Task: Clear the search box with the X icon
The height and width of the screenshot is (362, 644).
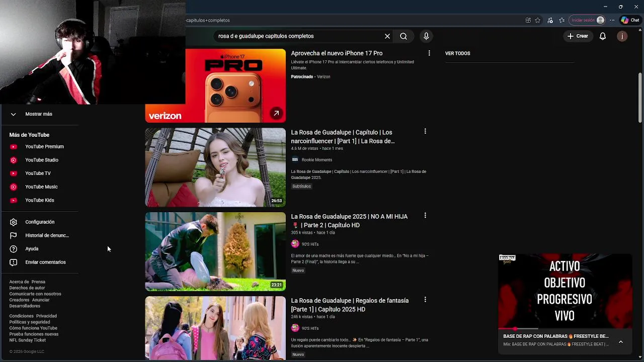Action: point(387,36)
